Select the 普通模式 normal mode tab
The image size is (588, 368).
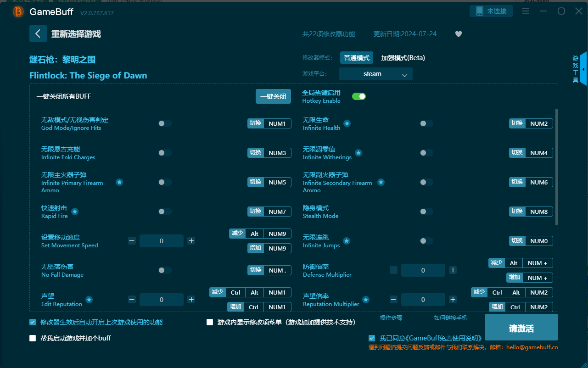click(x=357, y=58)
